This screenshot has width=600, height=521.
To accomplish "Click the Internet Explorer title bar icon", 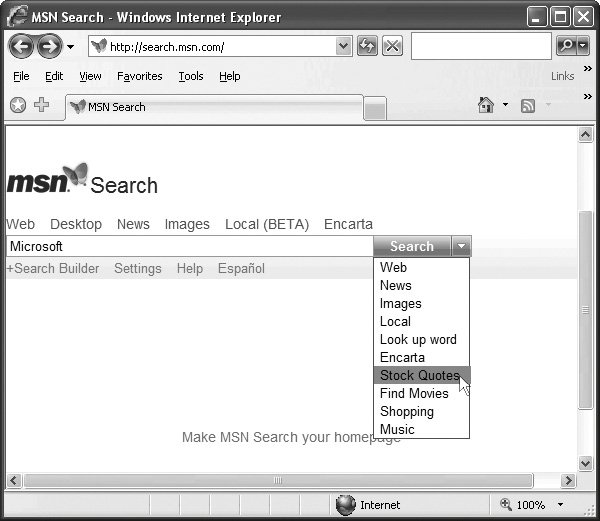I will (17, 16).
